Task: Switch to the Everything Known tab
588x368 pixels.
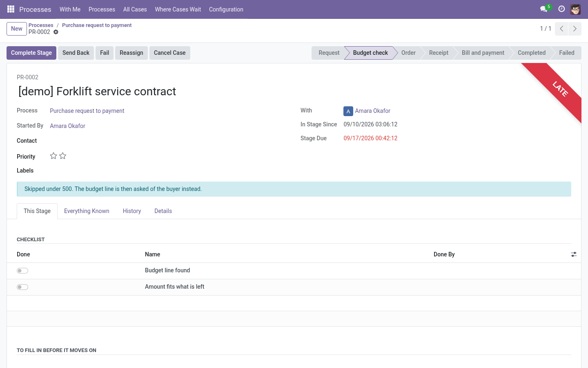Action: [x=87, y=211]
